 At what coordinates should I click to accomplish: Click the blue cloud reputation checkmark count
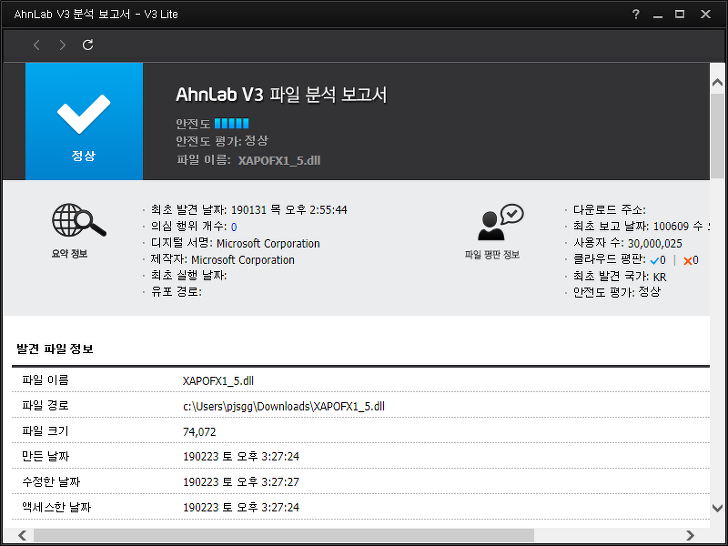click(658, 260)
